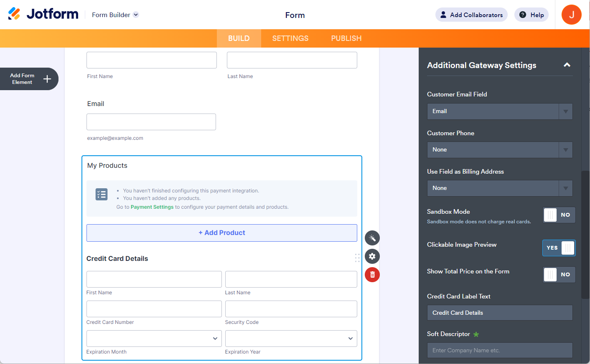Switch to the SETTINGS tab
The image size is (590, 364).
tap(290, 38)
